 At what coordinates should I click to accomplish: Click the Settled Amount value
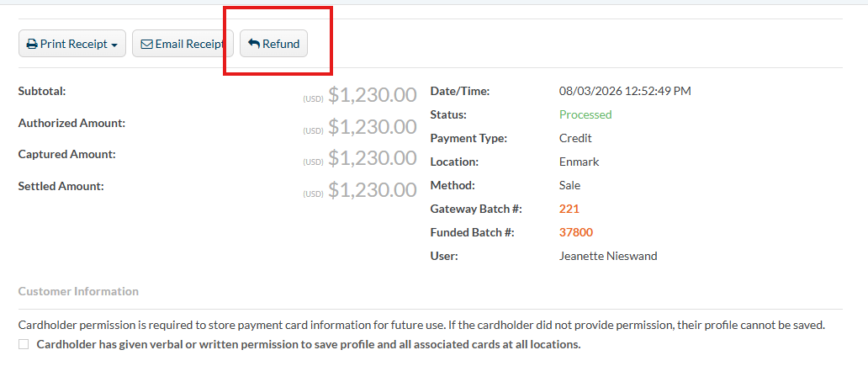click(372, 190)
